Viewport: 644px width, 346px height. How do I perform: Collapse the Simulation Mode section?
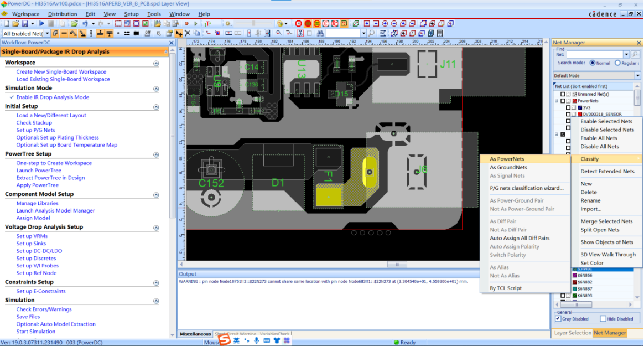tap(156, 89)
